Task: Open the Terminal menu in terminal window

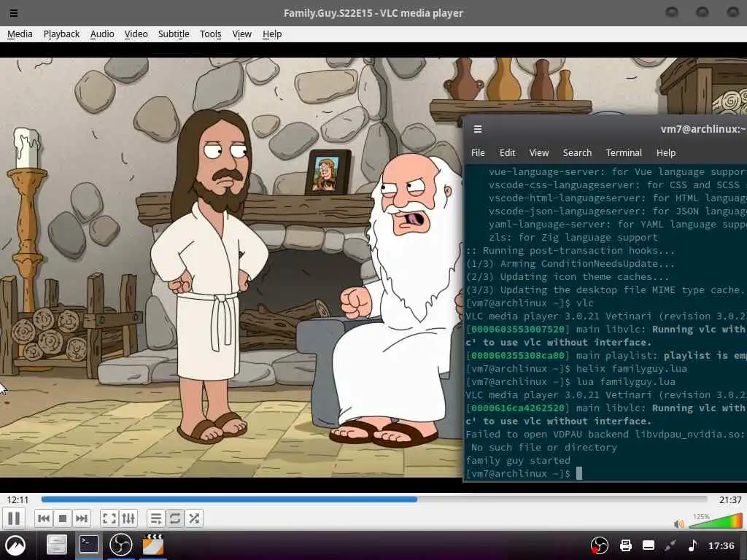Action: coord(624,153)
